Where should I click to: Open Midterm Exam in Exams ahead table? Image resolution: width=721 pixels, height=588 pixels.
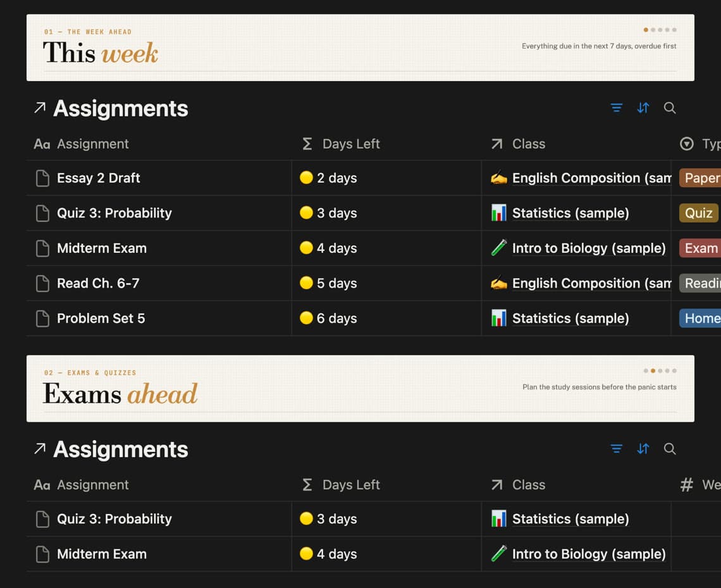click(x=102, y=554)
